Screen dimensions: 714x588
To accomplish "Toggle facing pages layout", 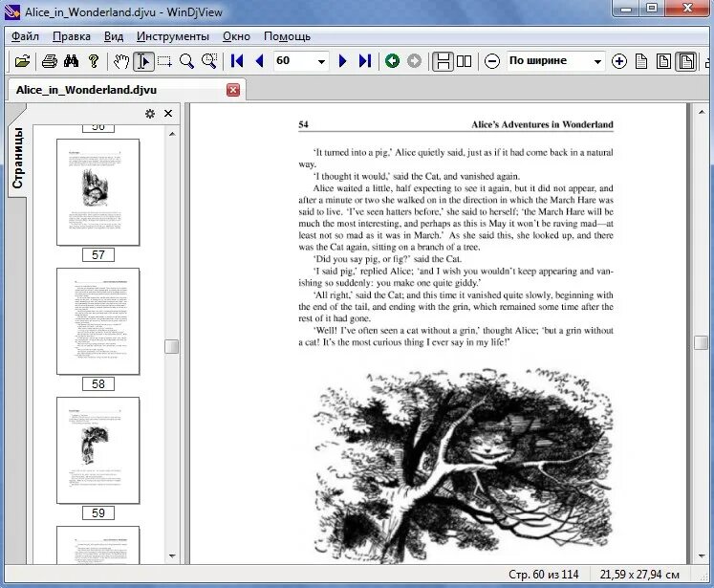I will pos(464,61).
